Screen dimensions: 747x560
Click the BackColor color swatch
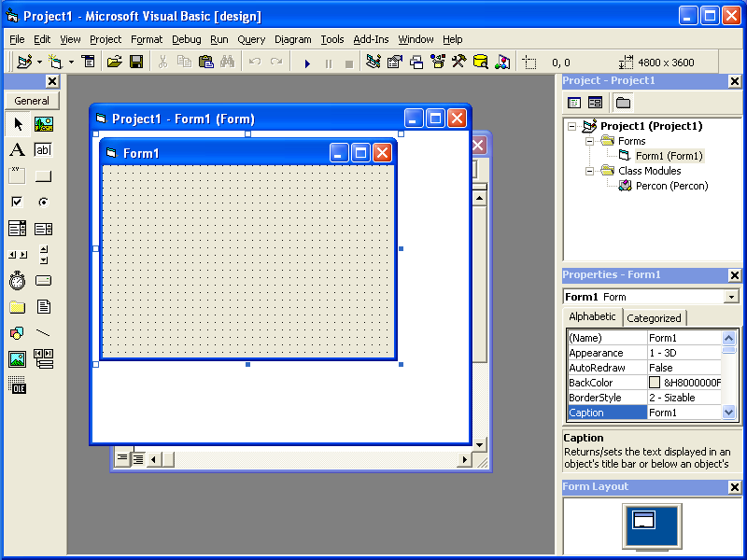coord(655,383)
